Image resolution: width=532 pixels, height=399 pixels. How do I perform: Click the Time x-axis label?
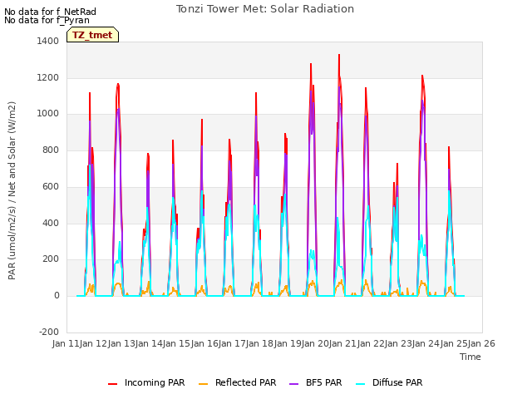(x=470, y=357)
